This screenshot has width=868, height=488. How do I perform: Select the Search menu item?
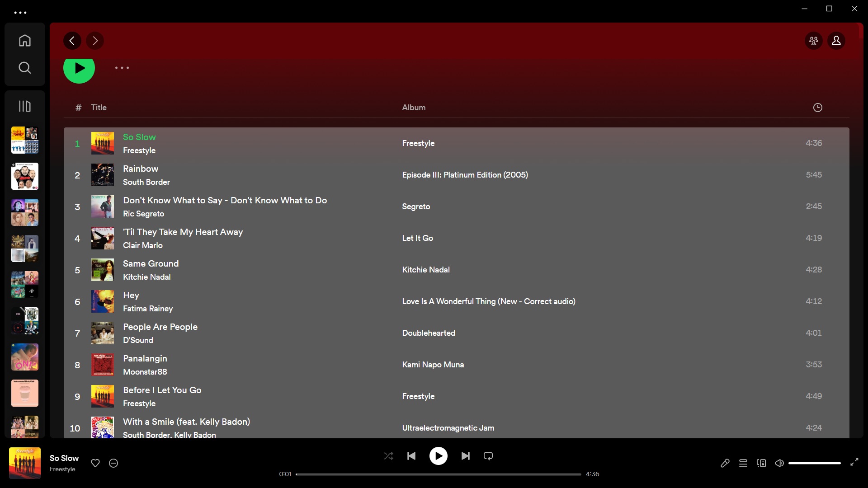pos(24,67)
